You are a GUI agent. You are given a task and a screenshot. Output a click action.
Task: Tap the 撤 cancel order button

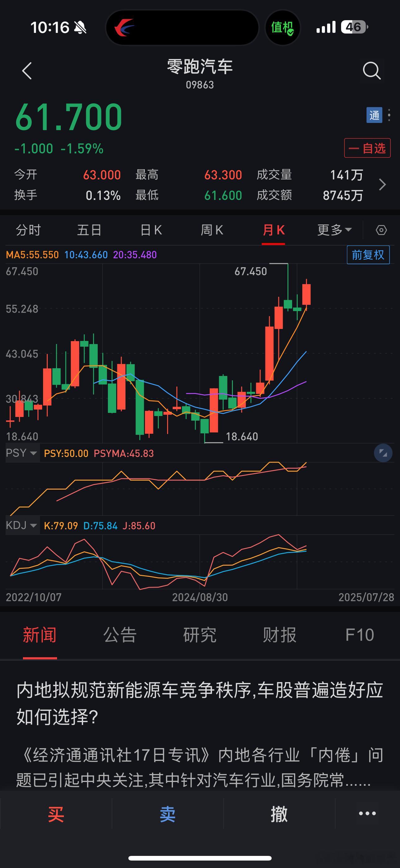279,814
